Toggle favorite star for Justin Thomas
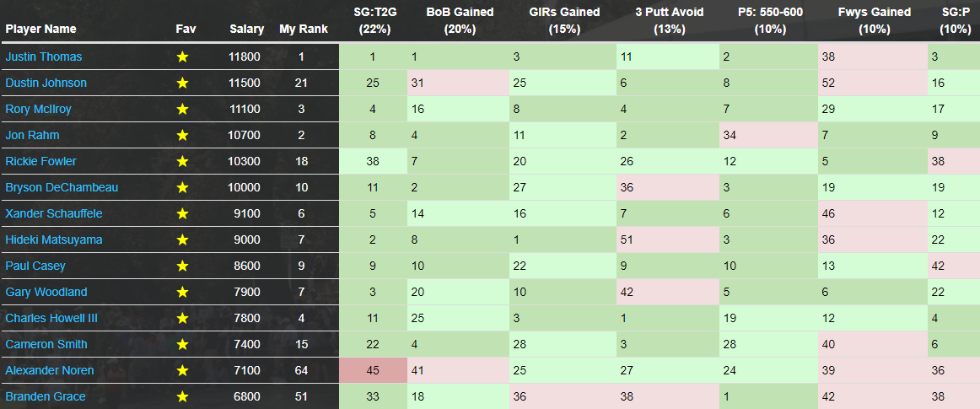Screen dimensions: 980x409 click(182, 57)
